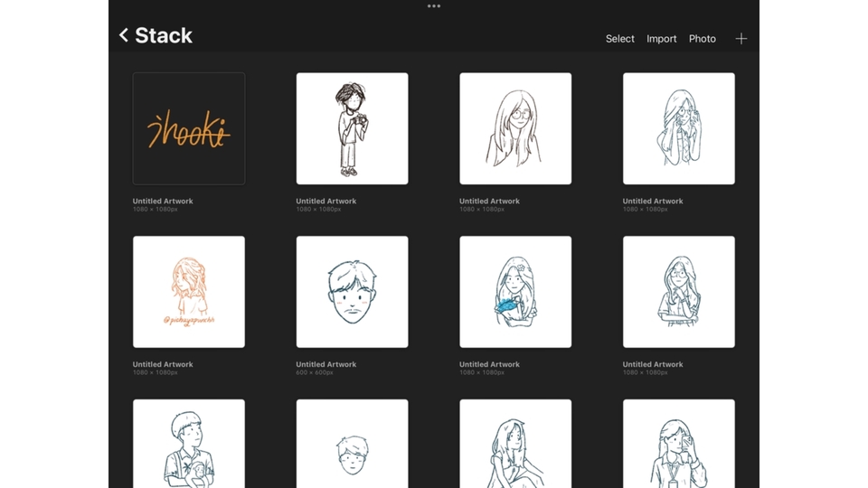
Task: Open the small boy head sketch
Action: (352, 445)
